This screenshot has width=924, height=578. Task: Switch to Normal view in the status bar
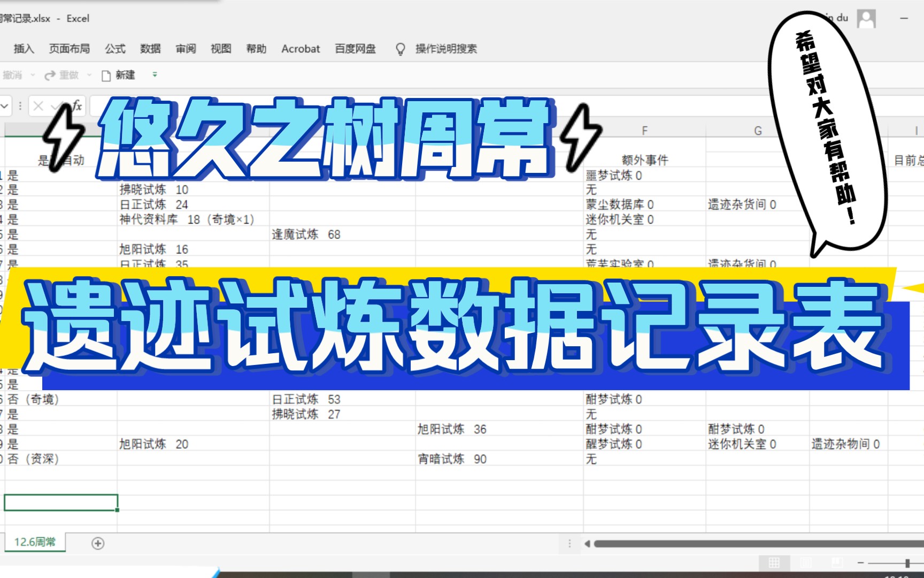774,562
